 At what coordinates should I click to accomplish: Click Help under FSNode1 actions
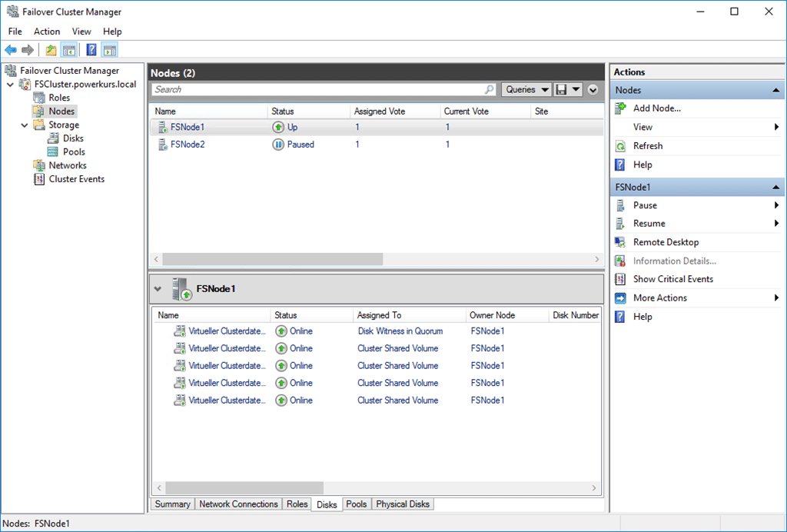(x=643, y=318)
